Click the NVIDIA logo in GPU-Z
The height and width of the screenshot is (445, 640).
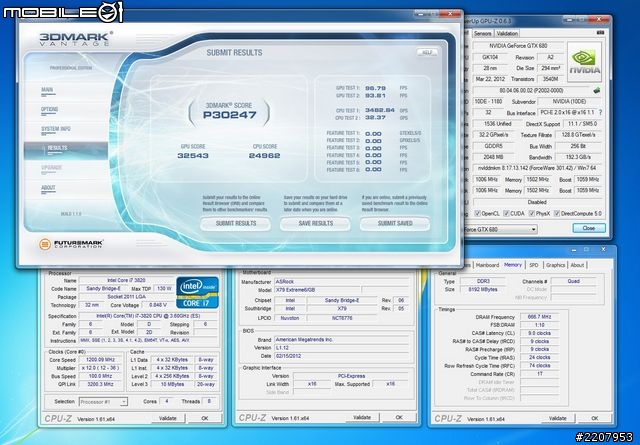[584, 60]
